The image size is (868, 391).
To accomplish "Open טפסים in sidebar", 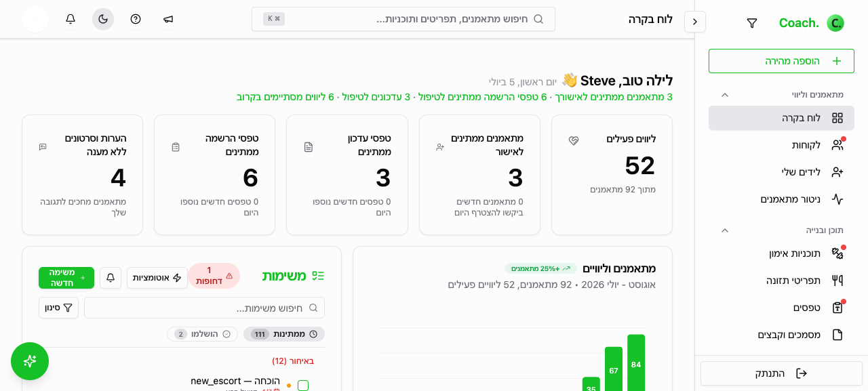I will point(781,308).
